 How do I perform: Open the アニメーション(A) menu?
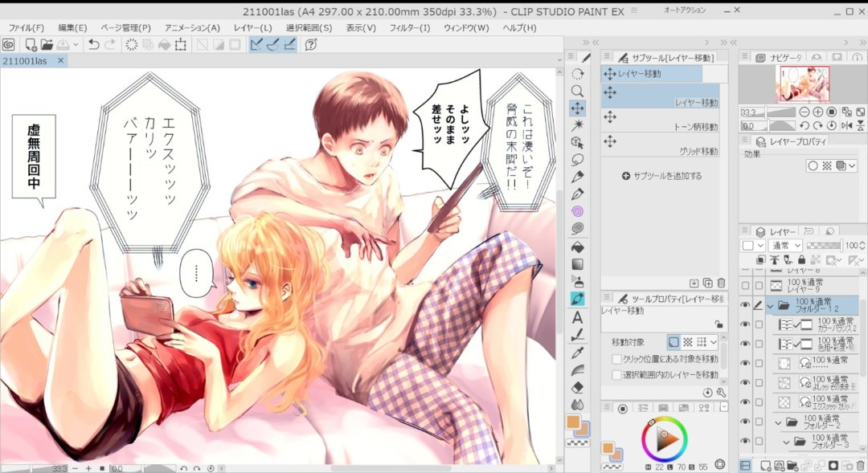pos(192,27)
